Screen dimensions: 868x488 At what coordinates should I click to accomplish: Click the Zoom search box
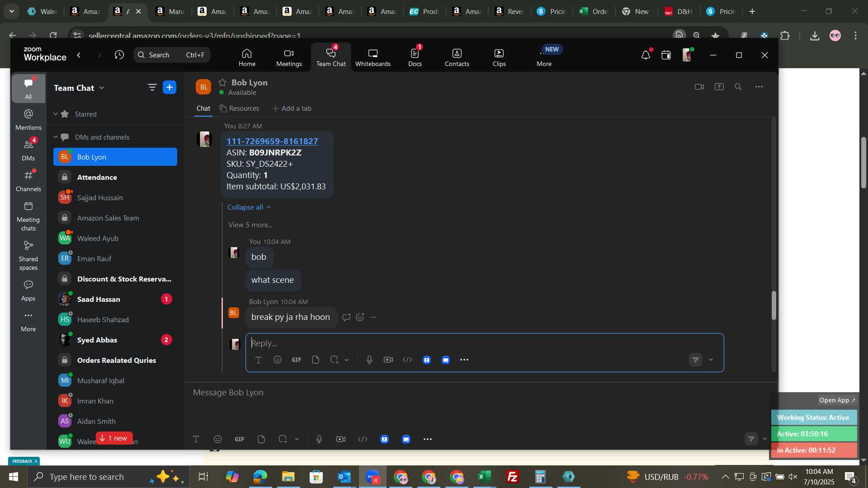click(x=172, y=55)
